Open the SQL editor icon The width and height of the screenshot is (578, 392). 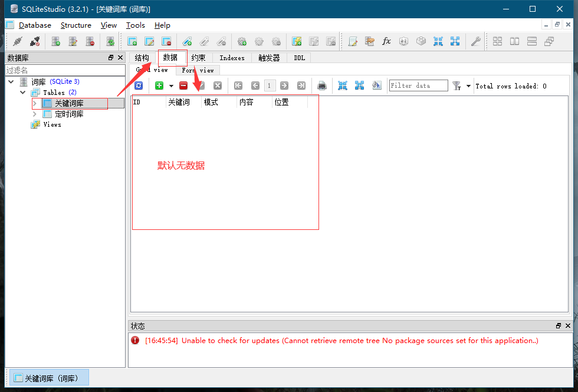353,41
